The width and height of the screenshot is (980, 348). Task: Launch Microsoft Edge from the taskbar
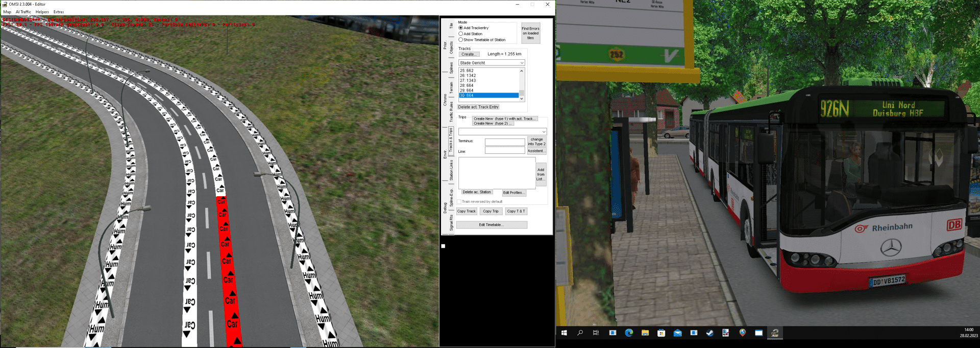point(629,333)
